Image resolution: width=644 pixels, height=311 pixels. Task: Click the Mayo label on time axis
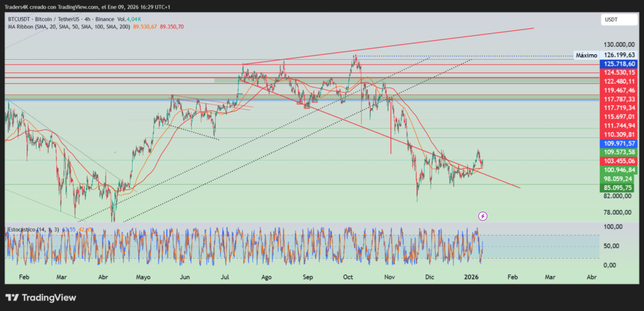[x=143, y=277]
